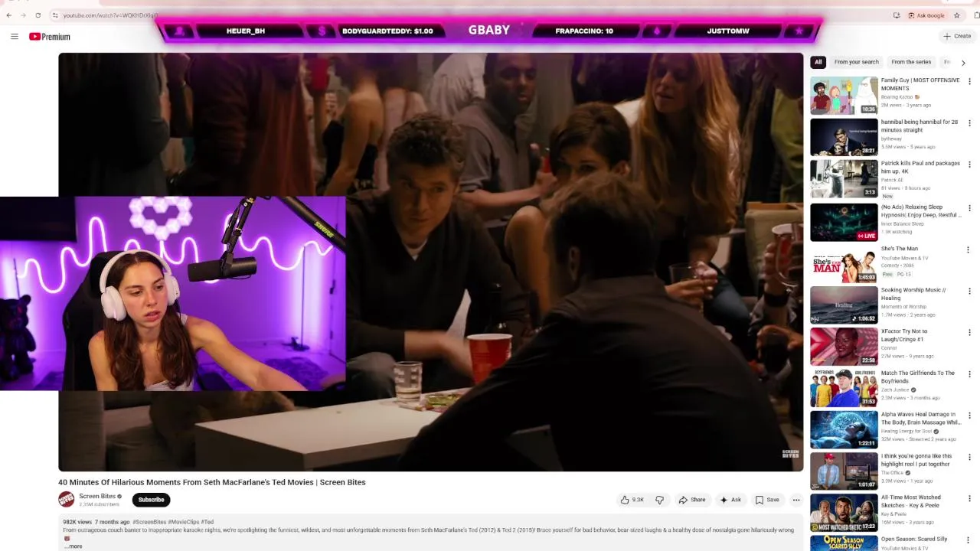The image size is (980, 551).
Task: Open hannibal being hannibal thumbnail
Action: pyautogui.click(x=844, y=137)
